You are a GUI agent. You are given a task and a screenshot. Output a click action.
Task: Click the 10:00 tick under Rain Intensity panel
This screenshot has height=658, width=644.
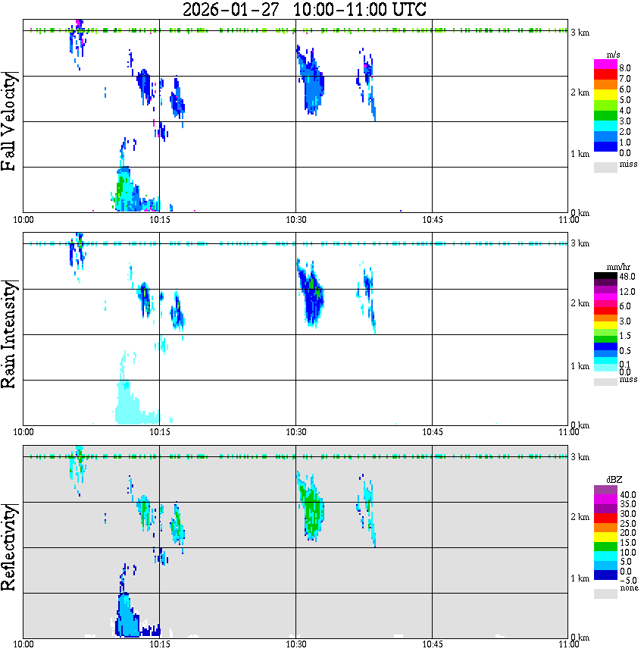pyautogui.click(x=23, y=432)
